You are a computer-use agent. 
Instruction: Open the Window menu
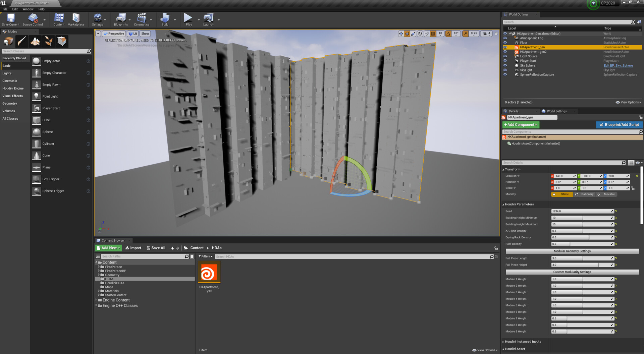coord(28,9)
